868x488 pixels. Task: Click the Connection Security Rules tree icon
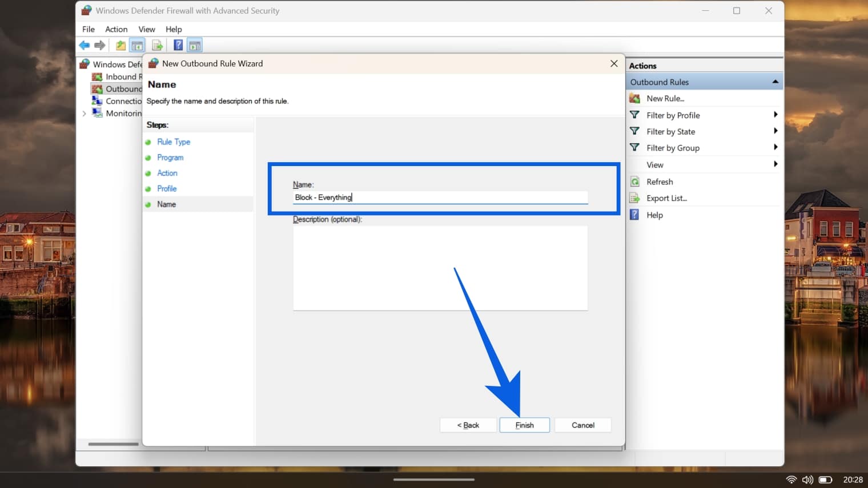pyautogui.click(x=97, y=100)
